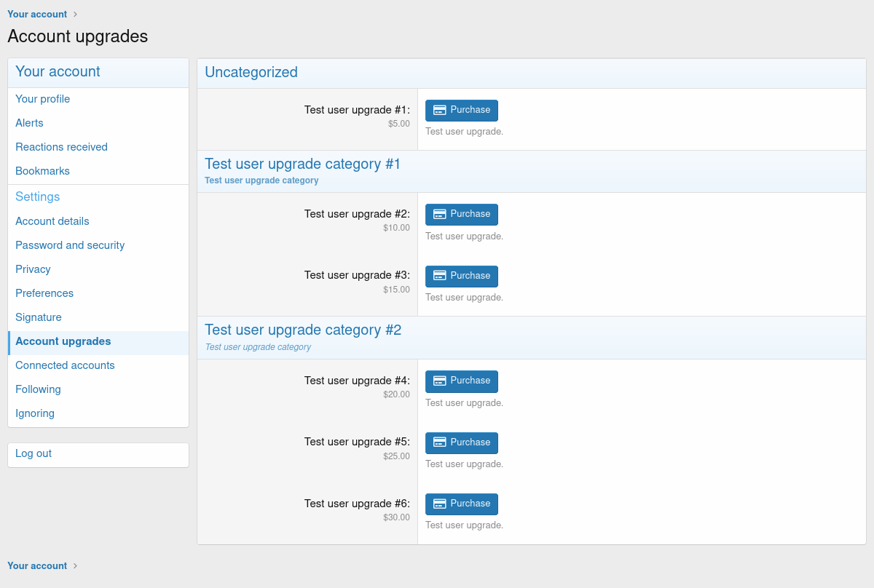874x588 pixels.
Task: Open Connected accounts page
Action: point(66,365)
